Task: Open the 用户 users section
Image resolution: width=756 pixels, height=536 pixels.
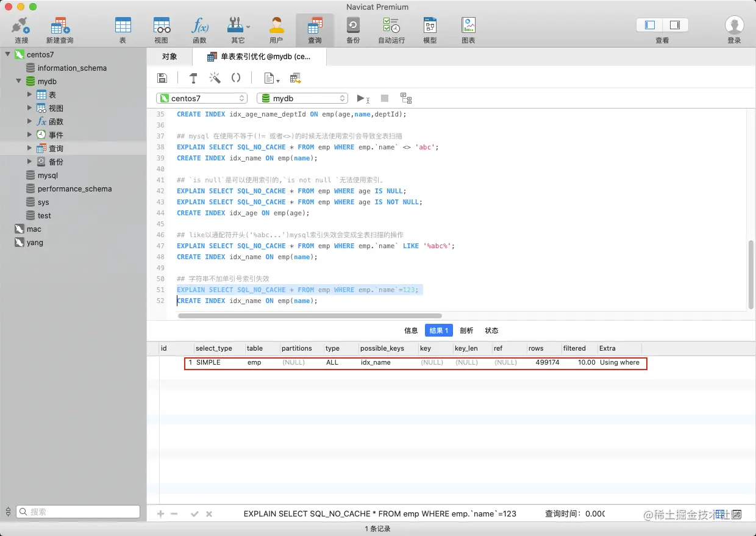Action: point(276,30)
